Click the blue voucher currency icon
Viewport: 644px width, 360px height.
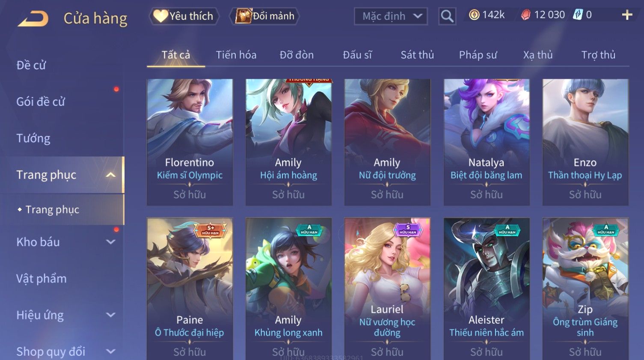578,15
